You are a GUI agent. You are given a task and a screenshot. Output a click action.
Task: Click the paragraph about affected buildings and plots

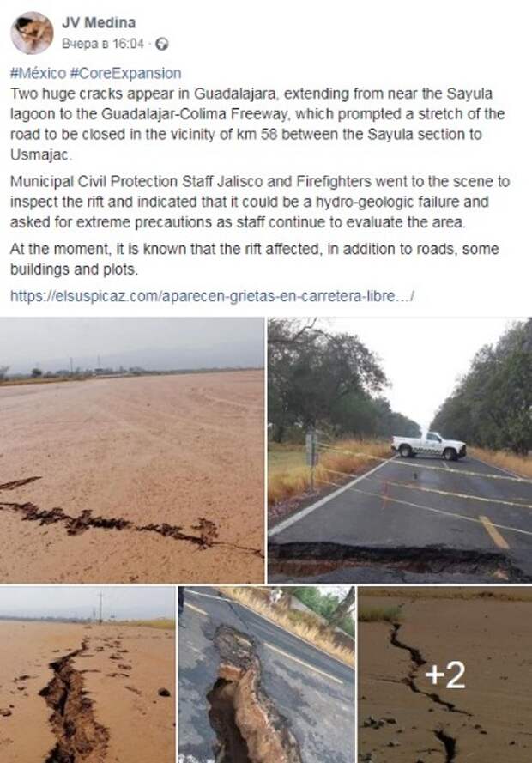254,259
